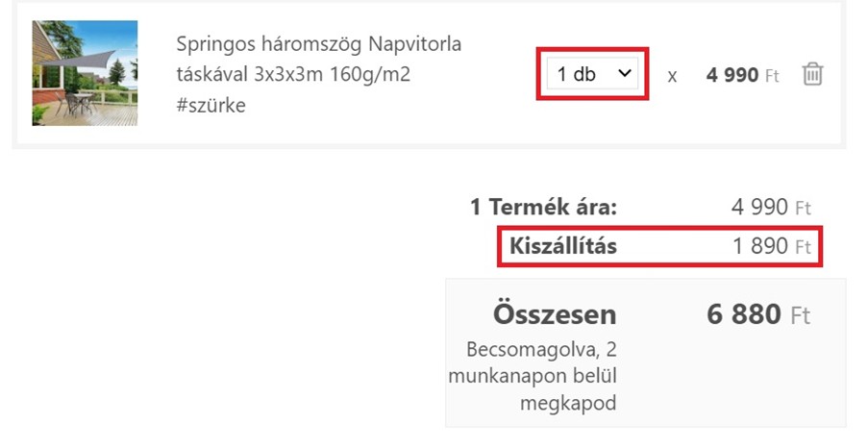Screen dimensions: 868x448
Task: Click the chevron arrow in quantity selector
Action: pos(625,73)
